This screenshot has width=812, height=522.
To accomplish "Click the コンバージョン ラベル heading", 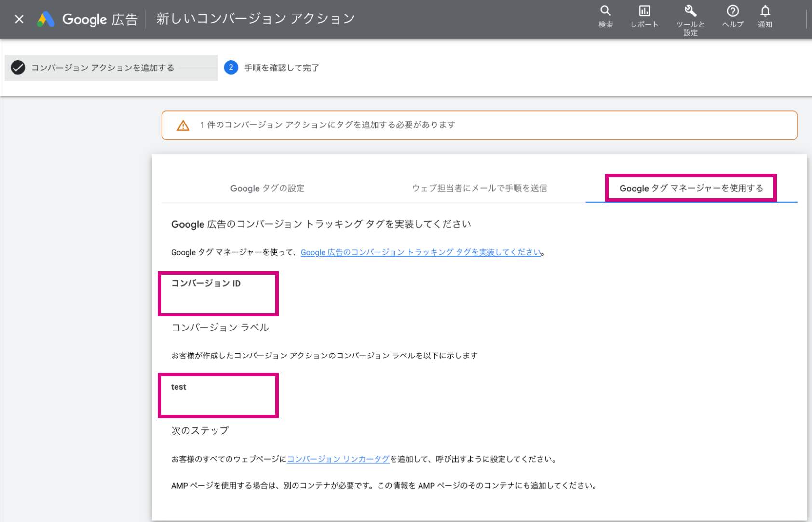I will click(220, 328).
